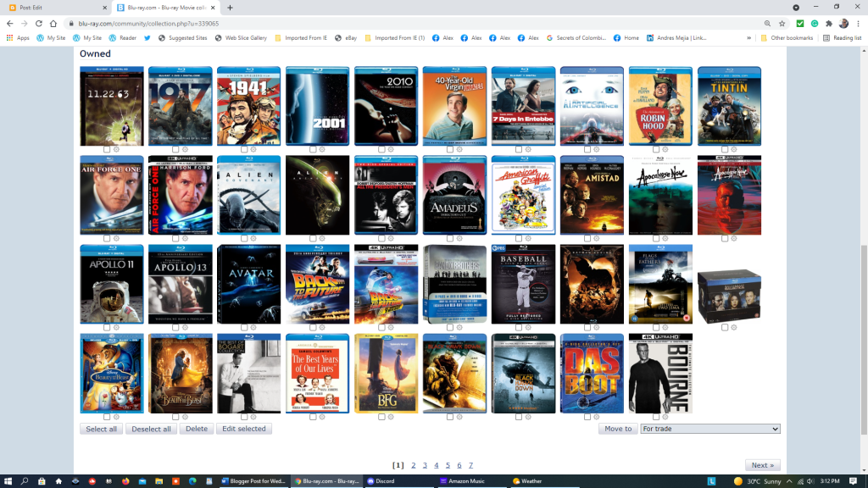
Task: Switch to the "Post: Edit" browser tab
Action: point(51,8)
